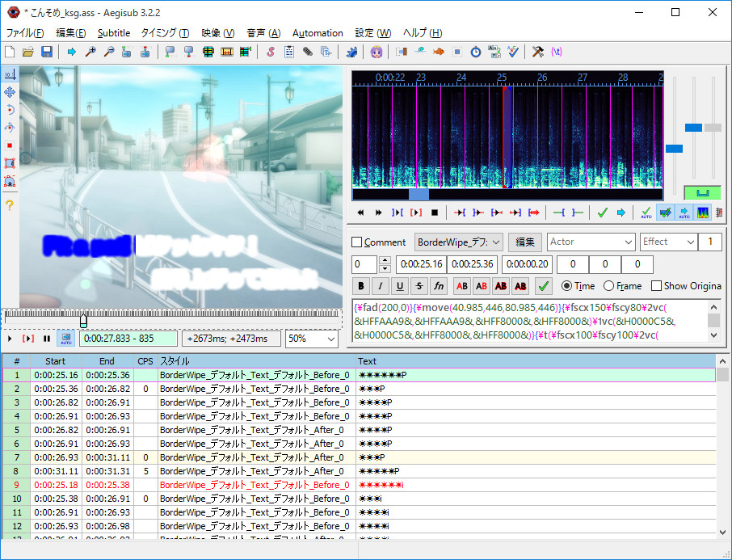The image size is (732, 560).
Task: Zoom video out with the magnifier minus icon
Action: 109,52
